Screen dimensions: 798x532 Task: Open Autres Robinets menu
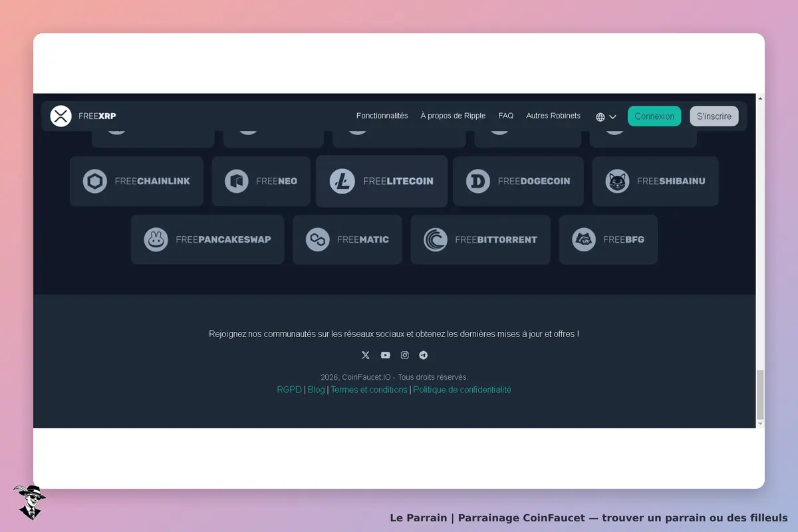tap(553, 116)
